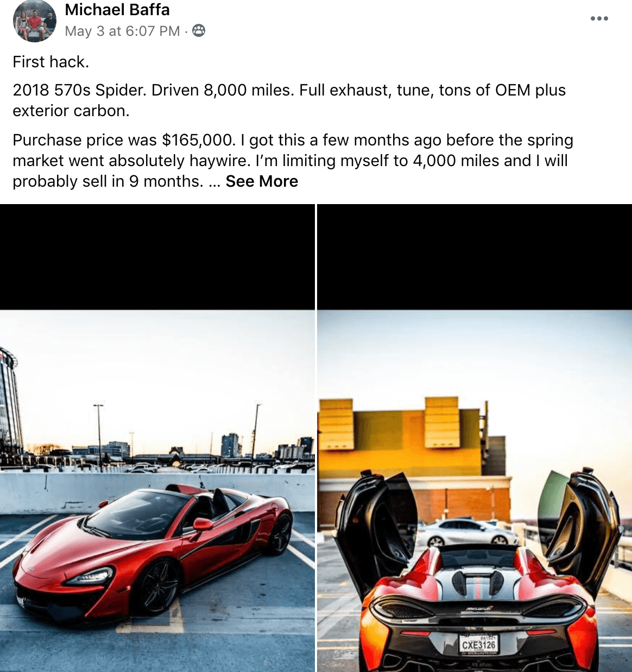
Task: Open the right photo with doors raised
Action: [x=475, y=438]
